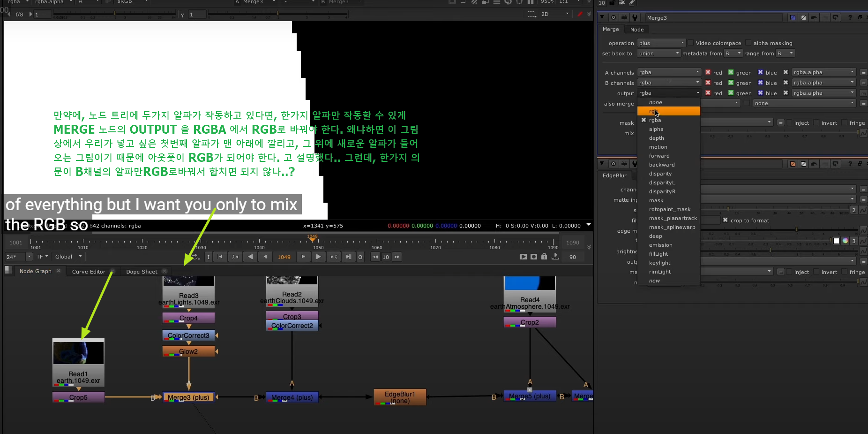Click properties bin lock icon
This screenshot has width=868, height=434.
point(613,2)
